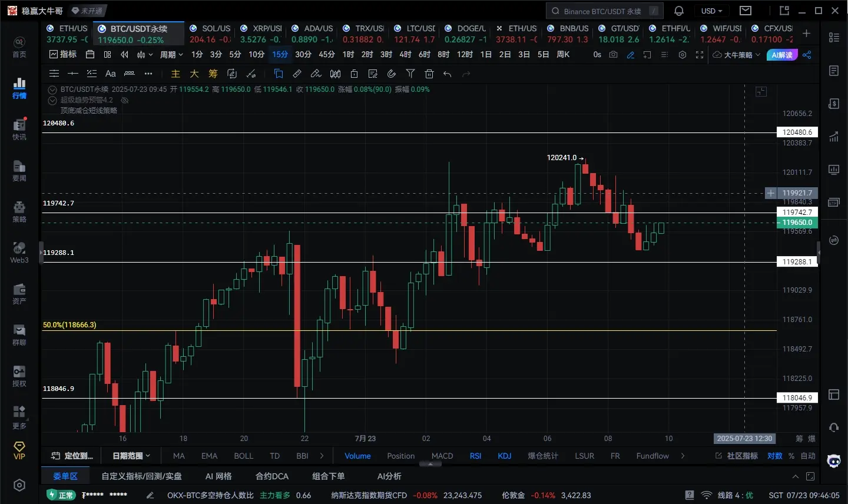Viewport: 848px width, 504px height.
Task: Toggle the EMA main indicator
Action: click(x=209, y=456)
